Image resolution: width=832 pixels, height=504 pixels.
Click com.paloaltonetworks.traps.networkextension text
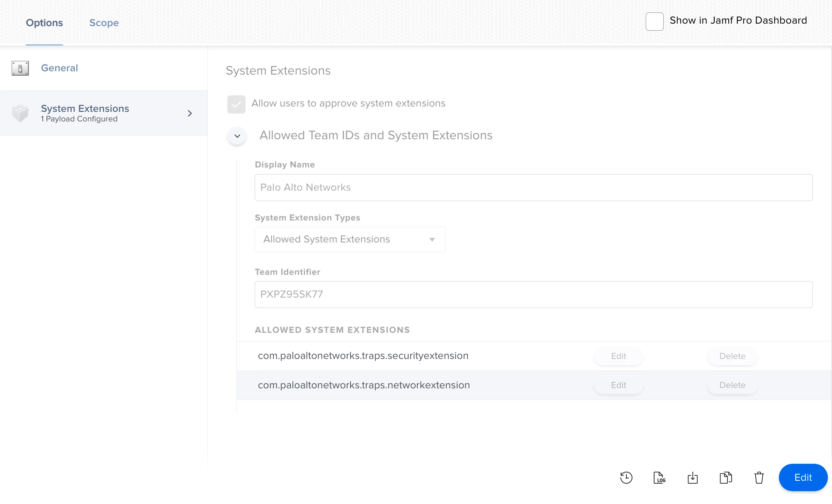coord(364,385)
